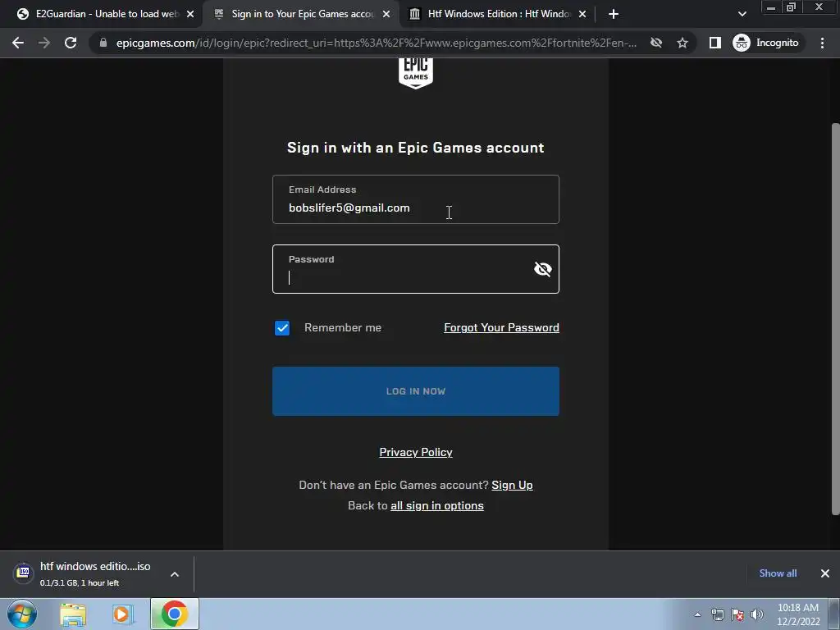The width and height of the screenshot is (840, 630).
Task: Click Show all downloads
Action: 778,573
